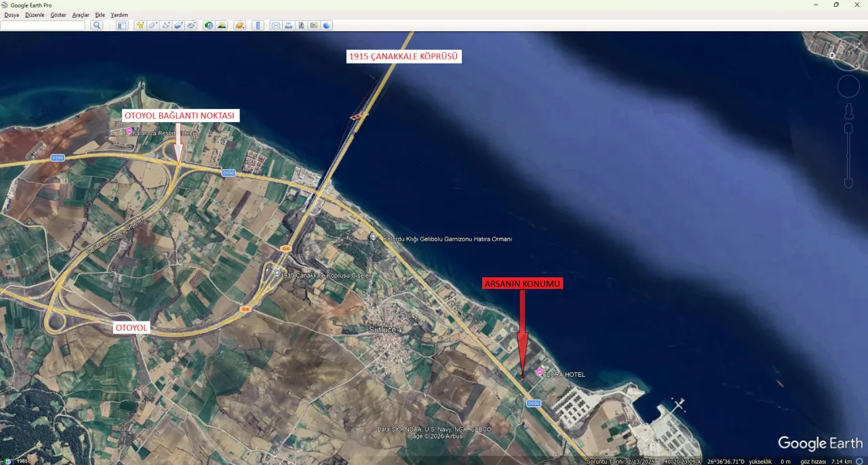This screenshot has width=868, height=465.
Task: Toggle sunlight across the landscape icon
Action: tap(222, 25)
